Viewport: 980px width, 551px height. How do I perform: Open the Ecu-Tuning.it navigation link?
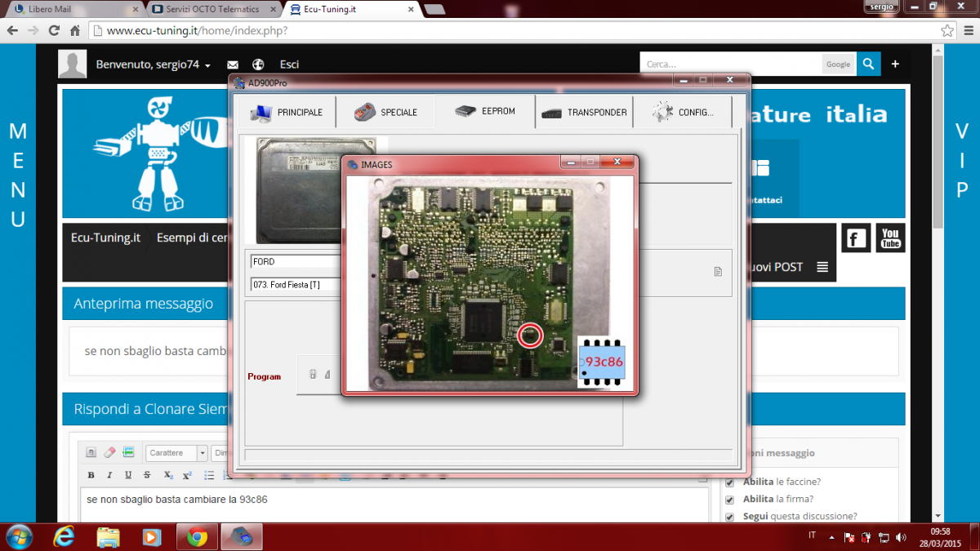[105, 238]
